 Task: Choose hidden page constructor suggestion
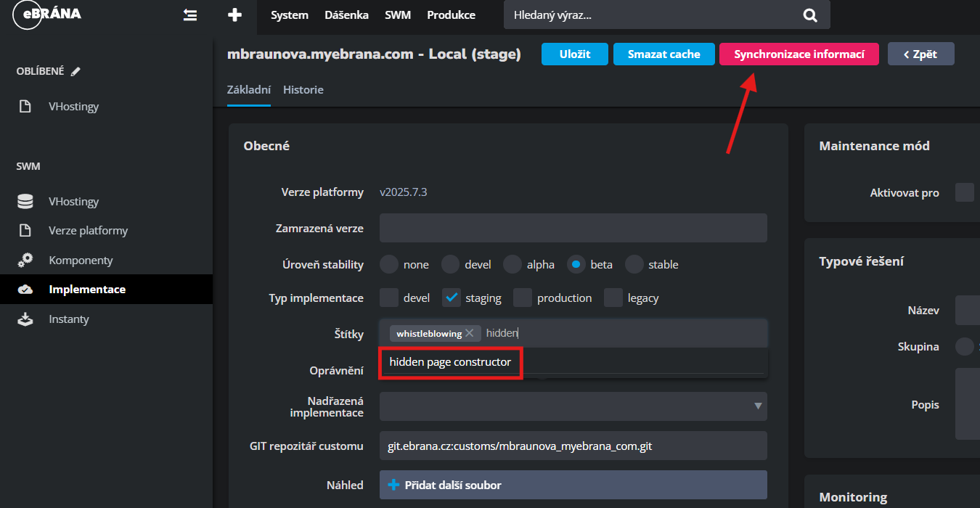coord(450,362)
